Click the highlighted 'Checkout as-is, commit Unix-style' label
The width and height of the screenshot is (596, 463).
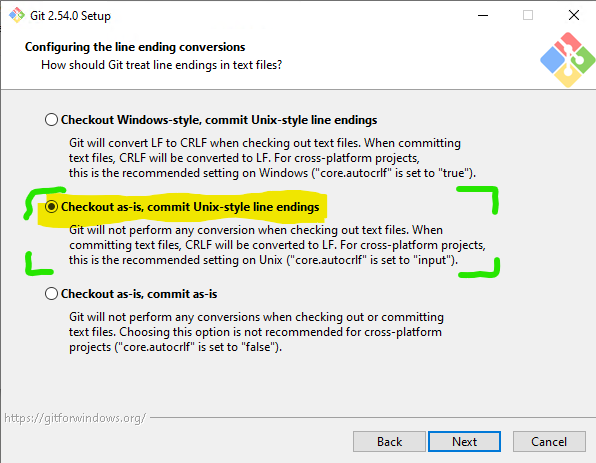(x=190, y=207)
